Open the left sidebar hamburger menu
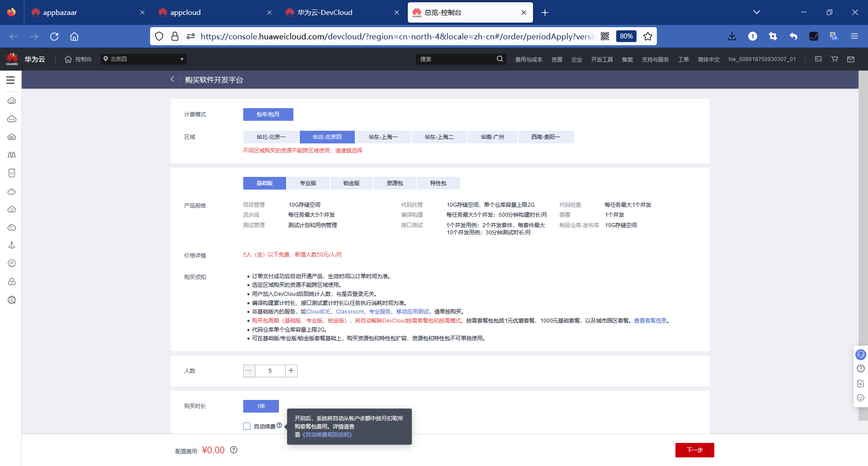 click(10, 80)
